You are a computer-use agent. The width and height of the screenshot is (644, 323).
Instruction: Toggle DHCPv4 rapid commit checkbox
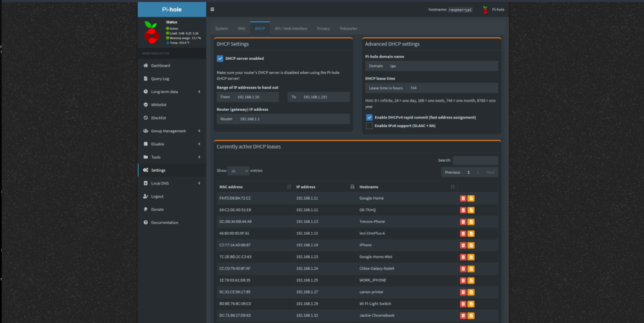[369, 117]
